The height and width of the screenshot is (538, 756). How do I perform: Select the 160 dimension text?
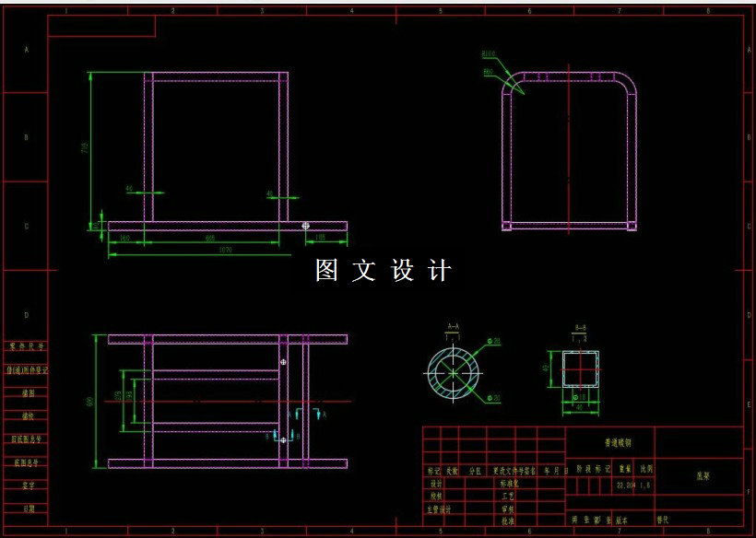pos(124,238)
